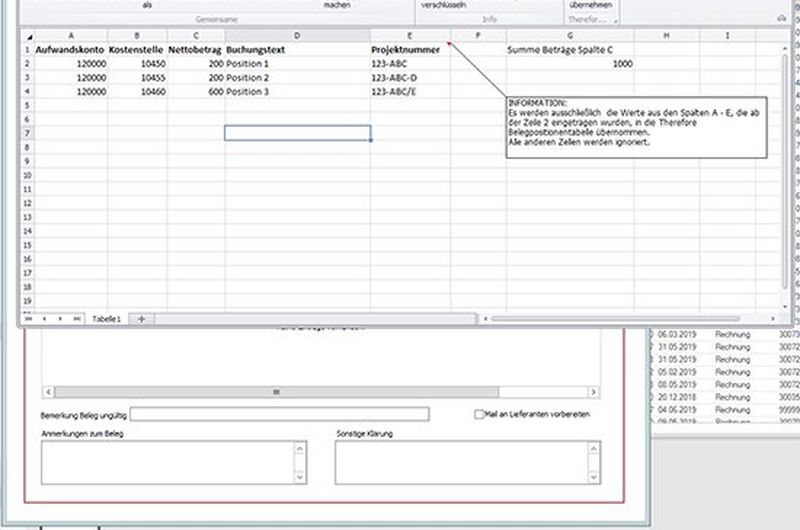Select the Buchungstext header cell
Viewport: 800px width, 530px height.
point(297,49)
